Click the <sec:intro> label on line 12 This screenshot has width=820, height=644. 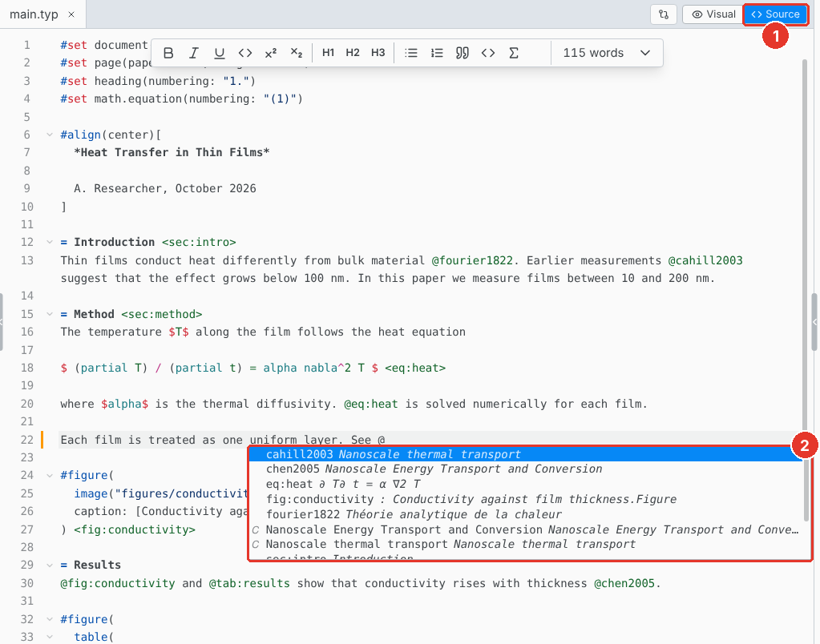coord(199,242)
